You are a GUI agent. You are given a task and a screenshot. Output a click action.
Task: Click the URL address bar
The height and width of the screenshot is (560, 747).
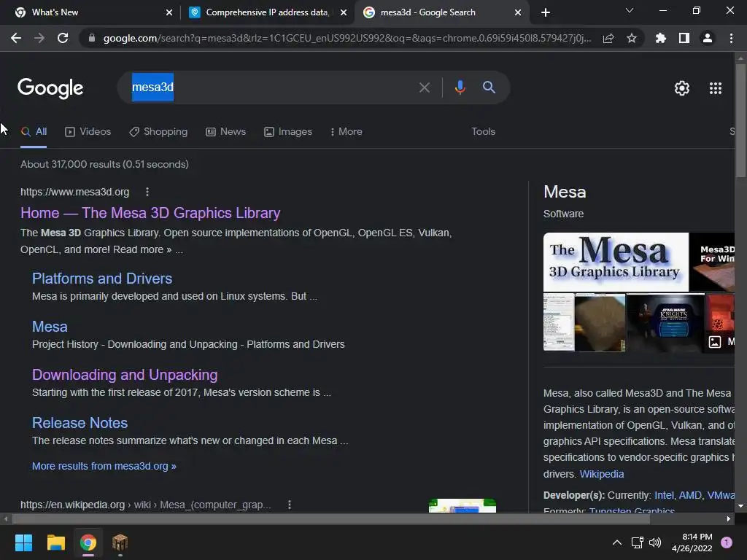click(347, 38)
